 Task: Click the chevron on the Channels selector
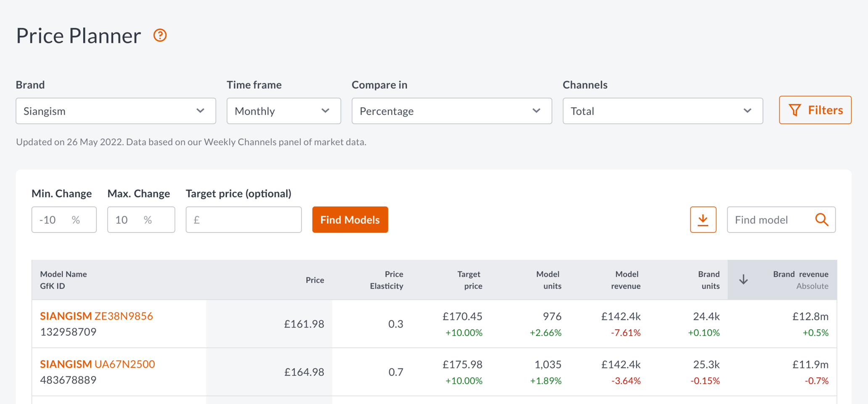click(x=747, y=111)
